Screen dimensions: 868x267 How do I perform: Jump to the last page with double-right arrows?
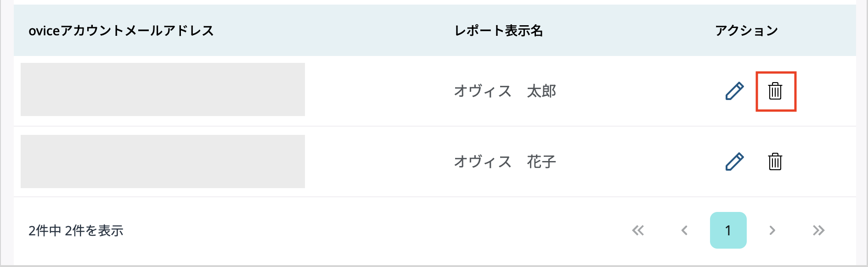[818, 230]
